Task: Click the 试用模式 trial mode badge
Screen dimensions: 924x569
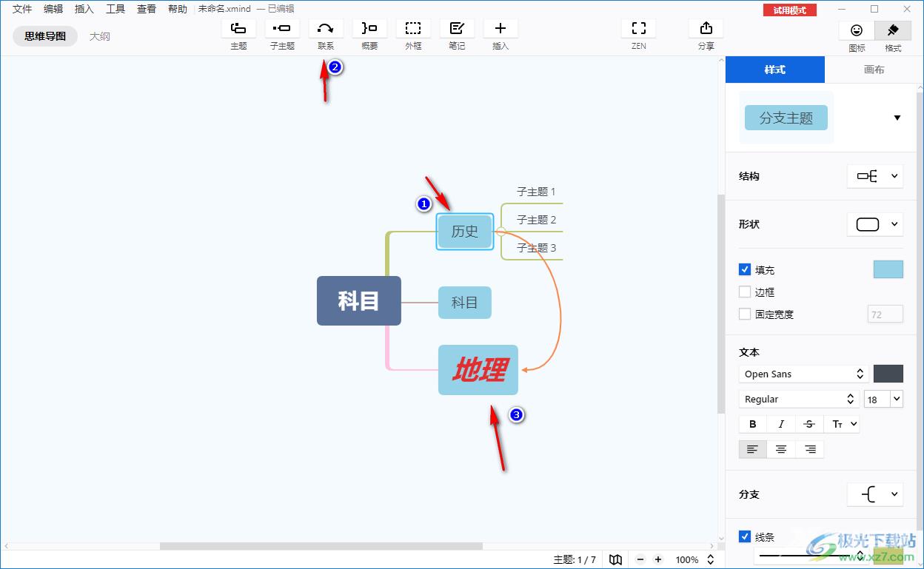Action: (x=790, y=10)
